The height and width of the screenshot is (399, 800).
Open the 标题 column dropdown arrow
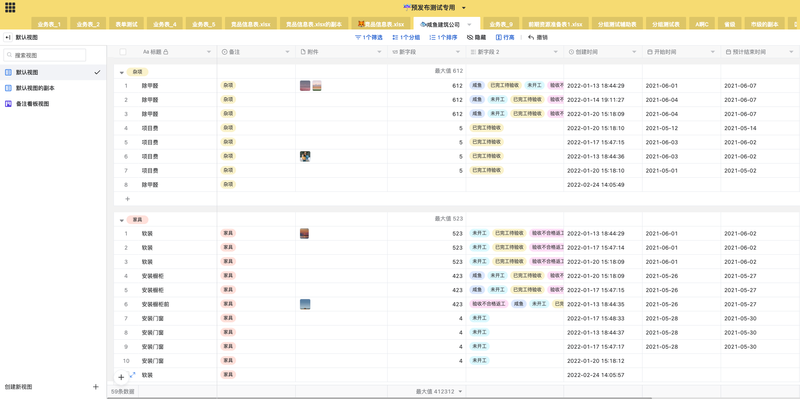[209, 52]
